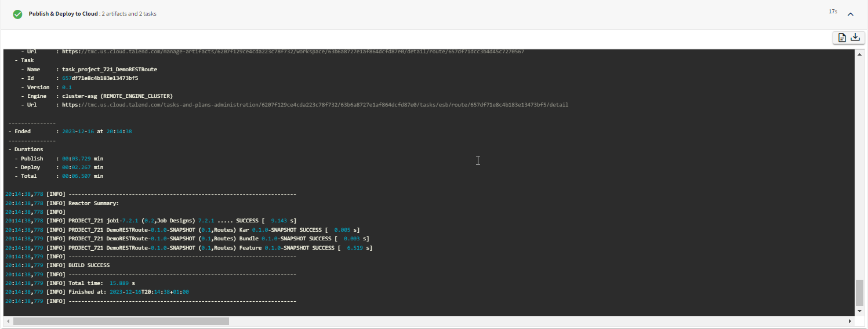Image resolution: width=868 pixels, height=329 pixels.
Task: Click the task name task_project_721_DemoRESTRoute
Action: [x=110, y=70]
